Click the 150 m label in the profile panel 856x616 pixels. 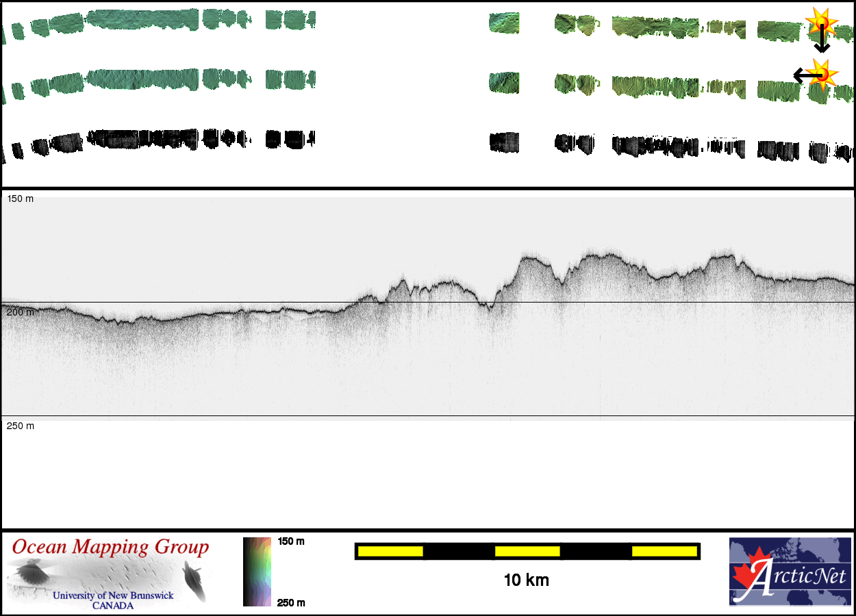pos(20,198)
